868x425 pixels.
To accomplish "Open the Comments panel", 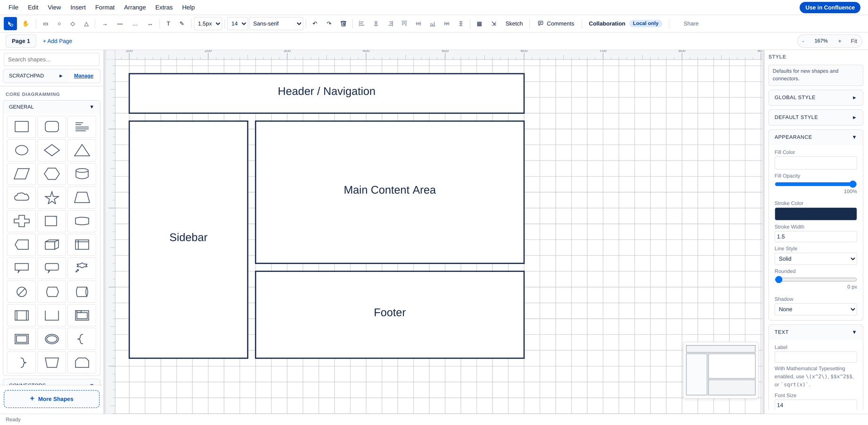I will (x=556, y=24).
